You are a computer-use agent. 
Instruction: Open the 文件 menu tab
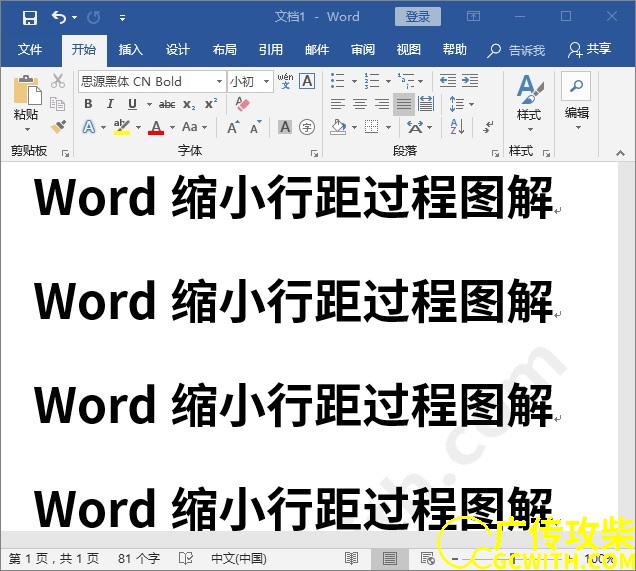tap(30, 49)
